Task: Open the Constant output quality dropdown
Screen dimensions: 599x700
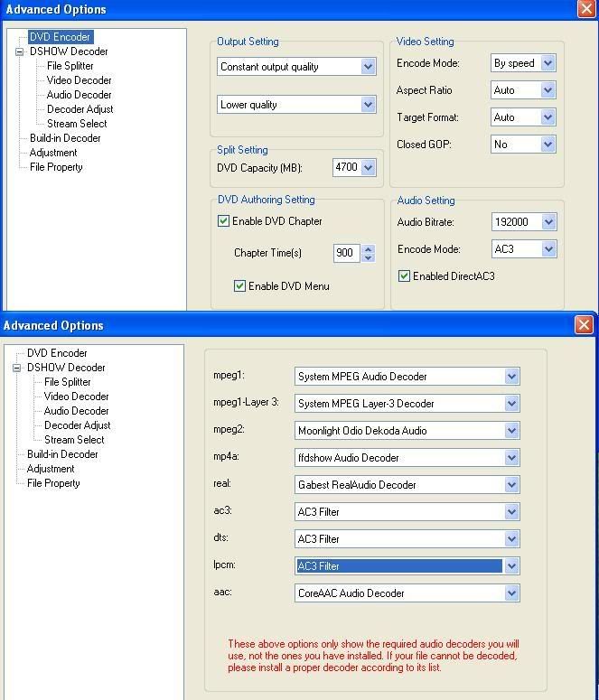Action: tap(368, 67)
